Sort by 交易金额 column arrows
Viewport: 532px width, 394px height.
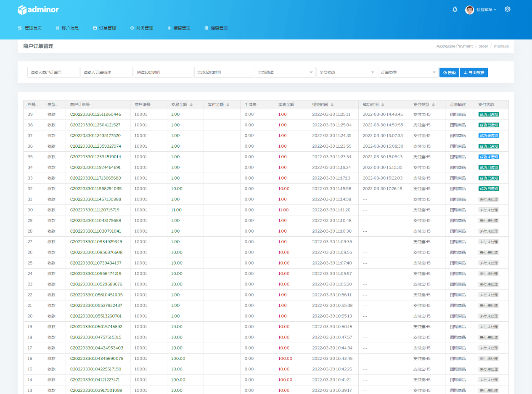(x=191, y=105)
